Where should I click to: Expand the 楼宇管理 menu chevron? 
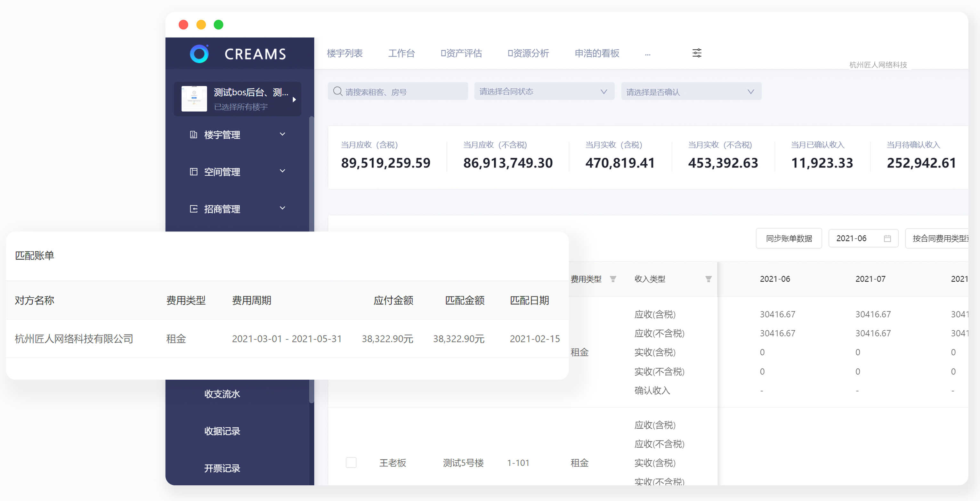[282, 134]
